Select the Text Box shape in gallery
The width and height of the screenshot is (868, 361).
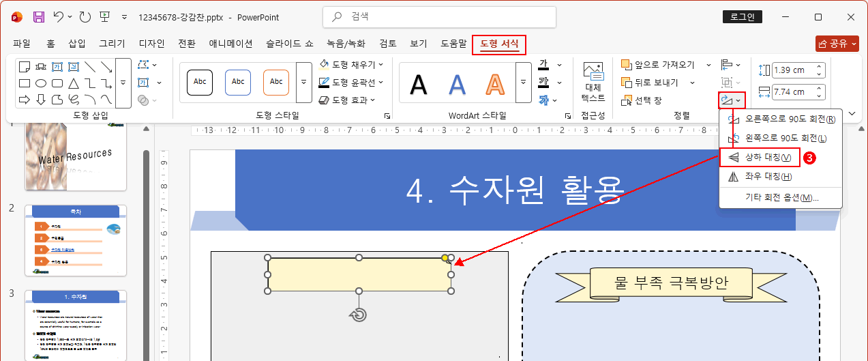pos(57,66)
